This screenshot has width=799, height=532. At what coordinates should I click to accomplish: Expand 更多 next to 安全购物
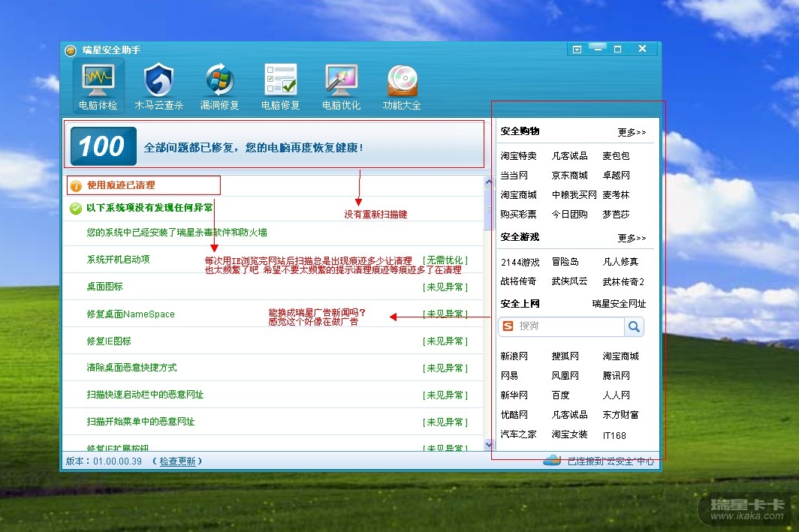(x=632, y=132)
